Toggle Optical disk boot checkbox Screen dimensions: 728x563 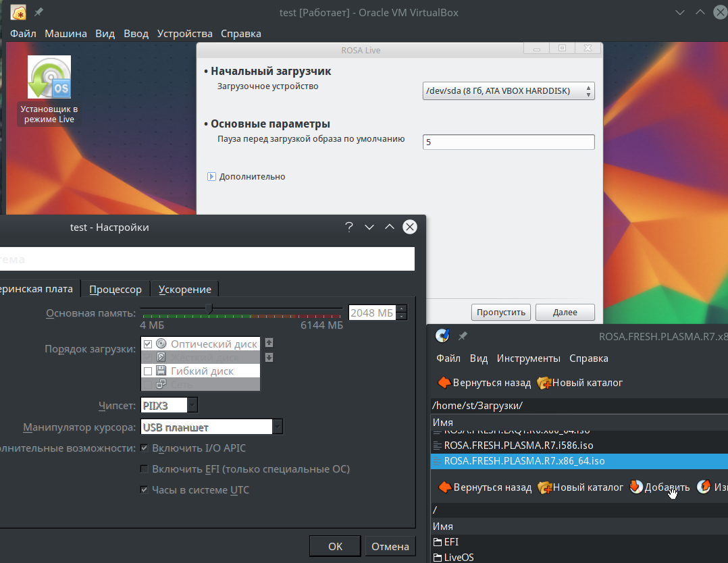tap(148, 344)
